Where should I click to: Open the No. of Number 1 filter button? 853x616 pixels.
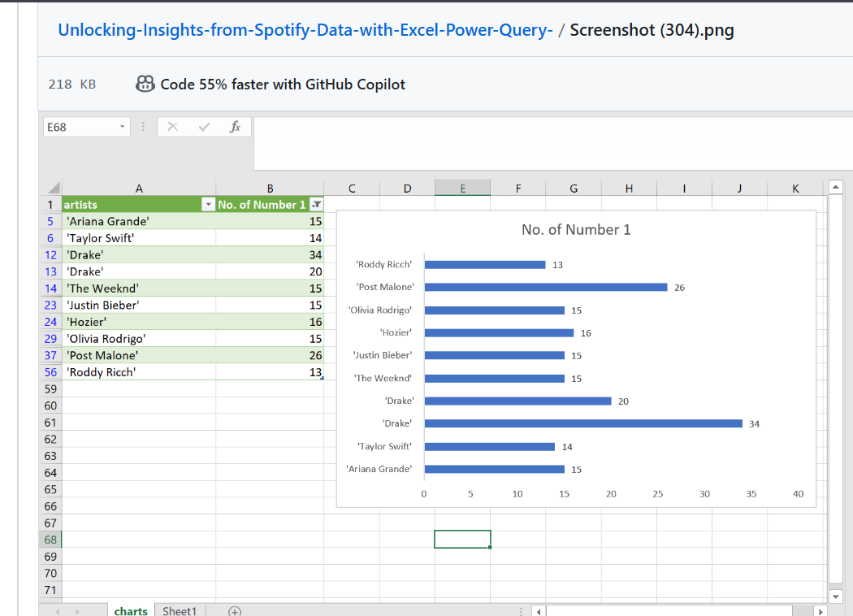[316, 205]
